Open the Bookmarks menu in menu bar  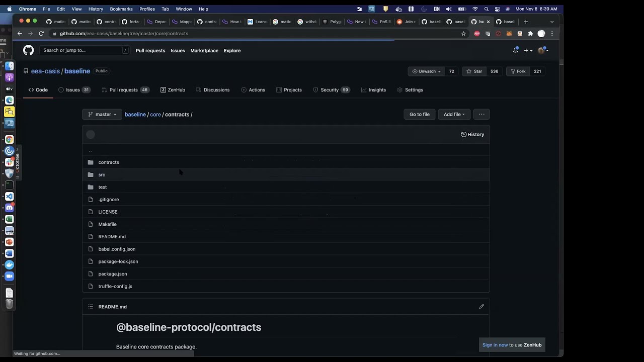pyautogui.click(x=121, y=9)
